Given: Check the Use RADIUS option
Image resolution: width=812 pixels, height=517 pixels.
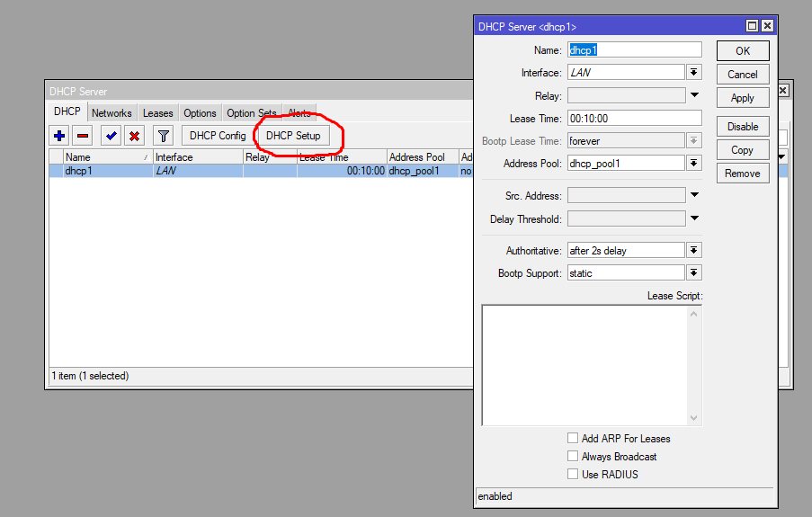Looking at the screenshot, I should (573, 474).
